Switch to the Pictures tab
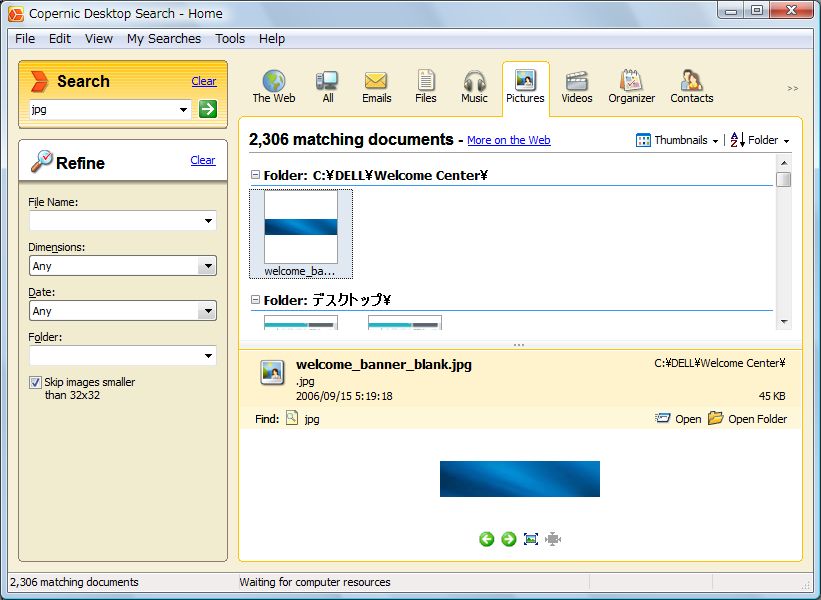This screenshot has width=821, height=600. click(x=525, y=87)
